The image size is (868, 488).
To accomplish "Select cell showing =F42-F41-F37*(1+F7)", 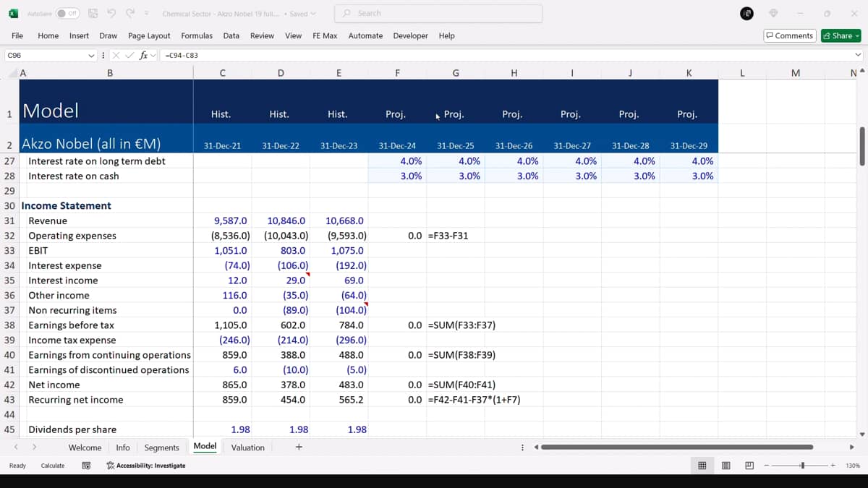I will point(474,400).
